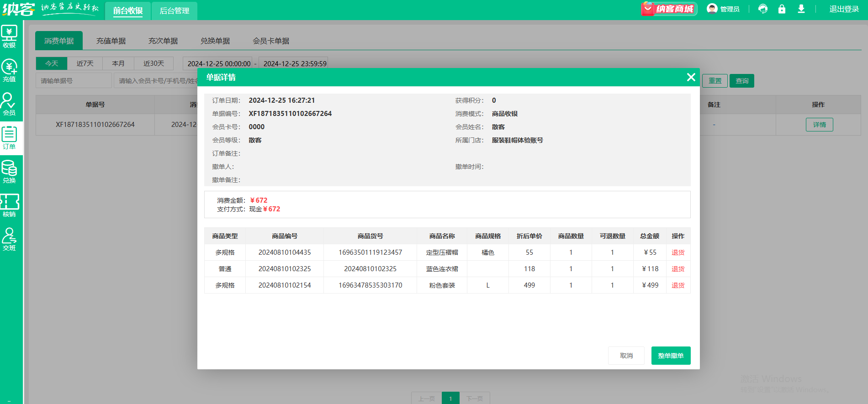Click the lock screen padlock icon
Image resolution: width=868 pixels, height=404 pixels.
tap(782, 9)
